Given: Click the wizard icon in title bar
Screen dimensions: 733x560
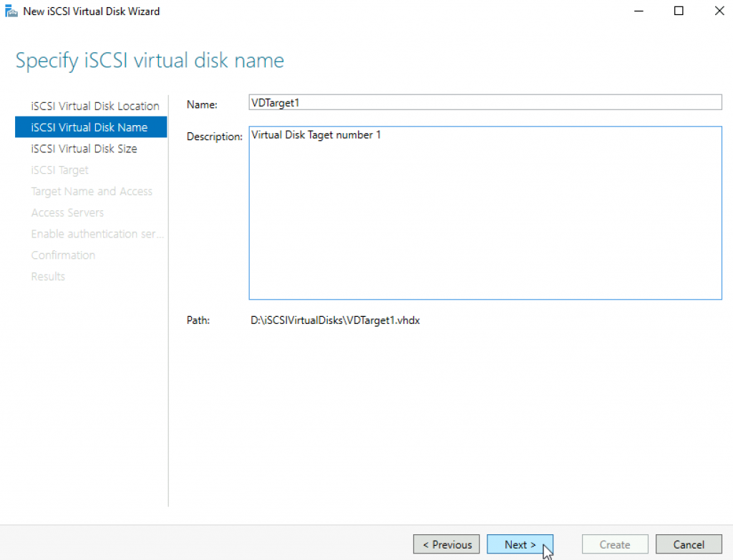Looking at the screenshot, I should click(11, 11).
